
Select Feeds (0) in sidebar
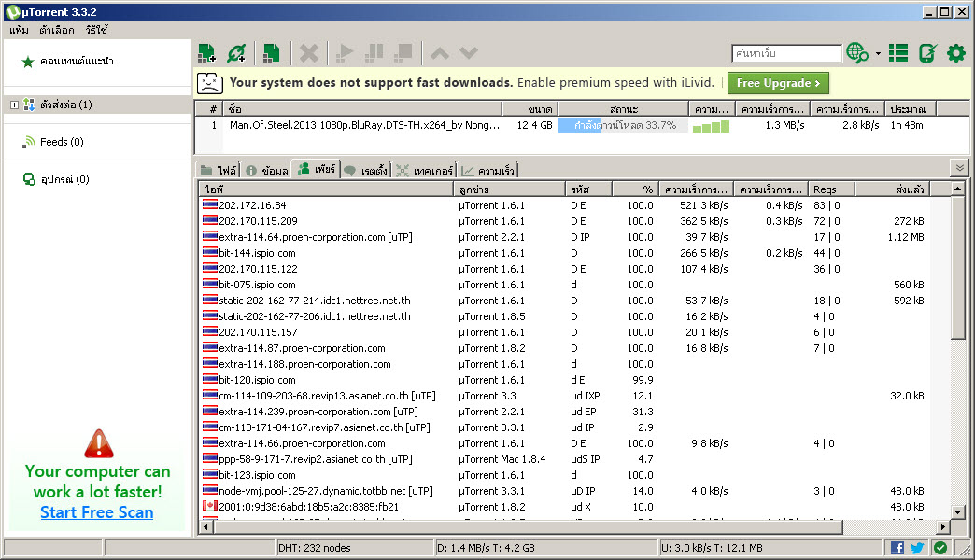(62, 142)
